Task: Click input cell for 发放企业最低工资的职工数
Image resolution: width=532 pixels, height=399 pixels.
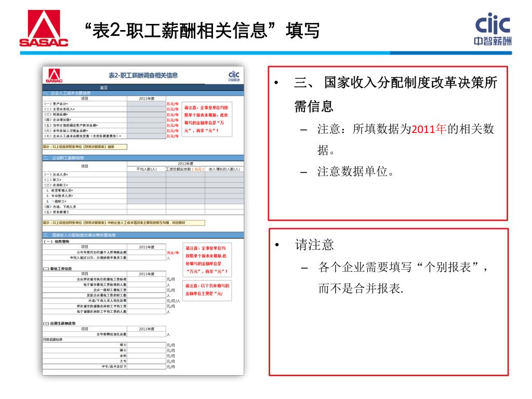Action: pos(146,296)
